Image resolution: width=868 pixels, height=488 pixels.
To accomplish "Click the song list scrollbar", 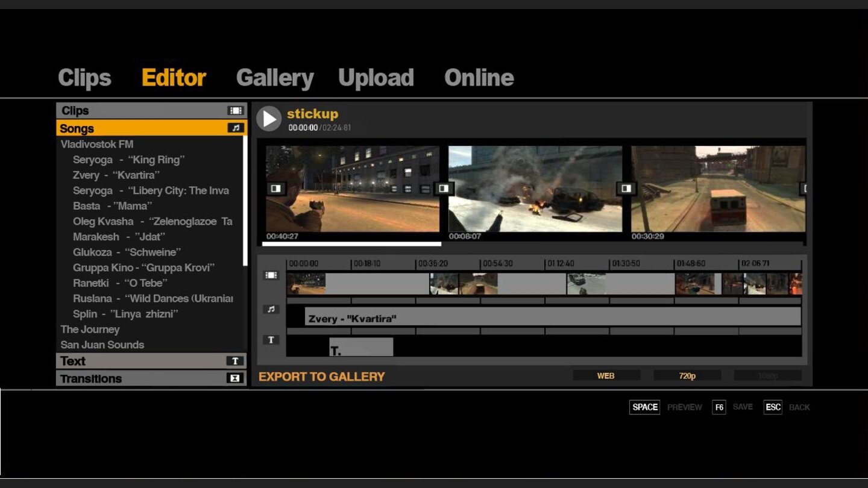I will (245, 201).
